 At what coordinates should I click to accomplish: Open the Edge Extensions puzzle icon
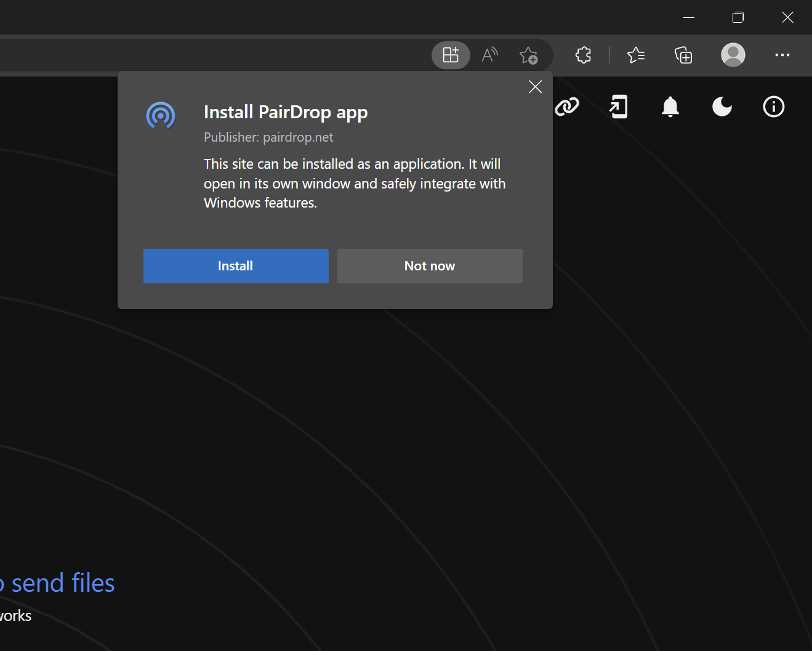pyautogui.click(x=582, y=55)
